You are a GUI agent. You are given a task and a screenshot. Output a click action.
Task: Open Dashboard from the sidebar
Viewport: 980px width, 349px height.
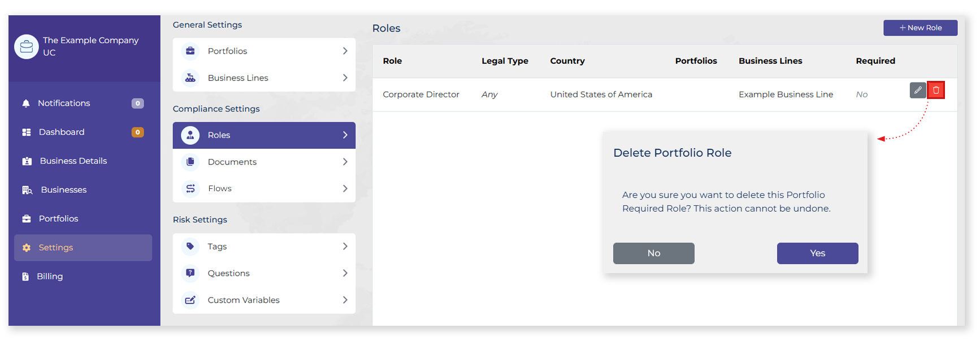click(61, 132)
